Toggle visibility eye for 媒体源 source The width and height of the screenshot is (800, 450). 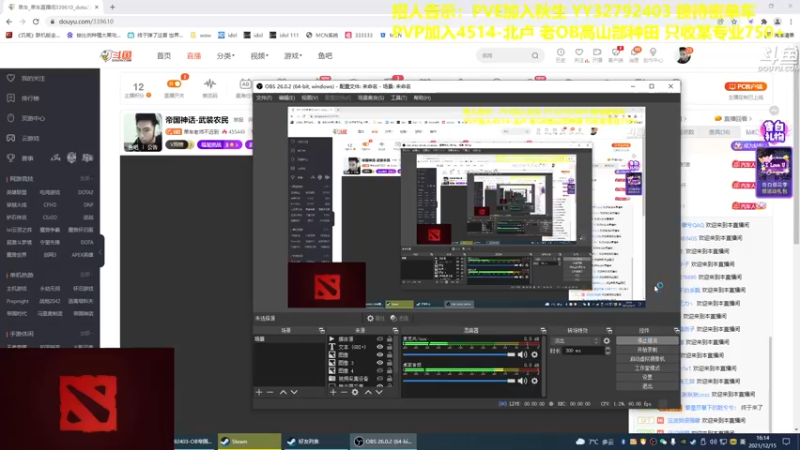pyautogui.click(x=380, y=339)
